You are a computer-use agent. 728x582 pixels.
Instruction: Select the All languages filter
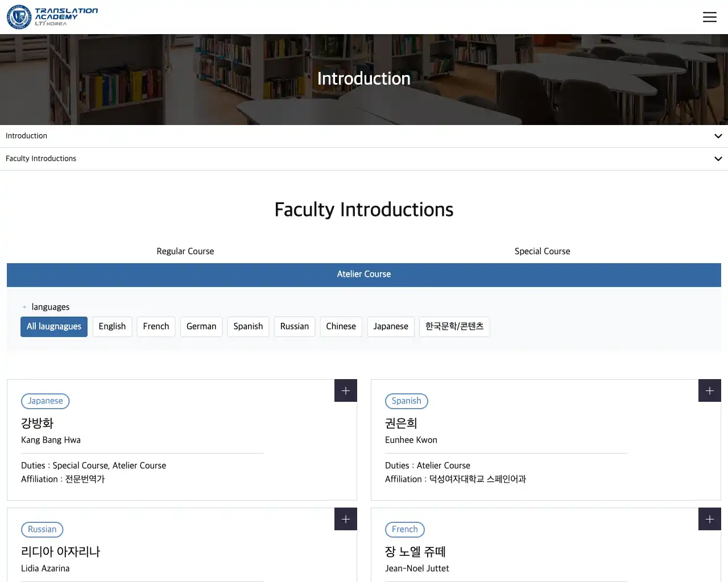[x=54, y=326]
